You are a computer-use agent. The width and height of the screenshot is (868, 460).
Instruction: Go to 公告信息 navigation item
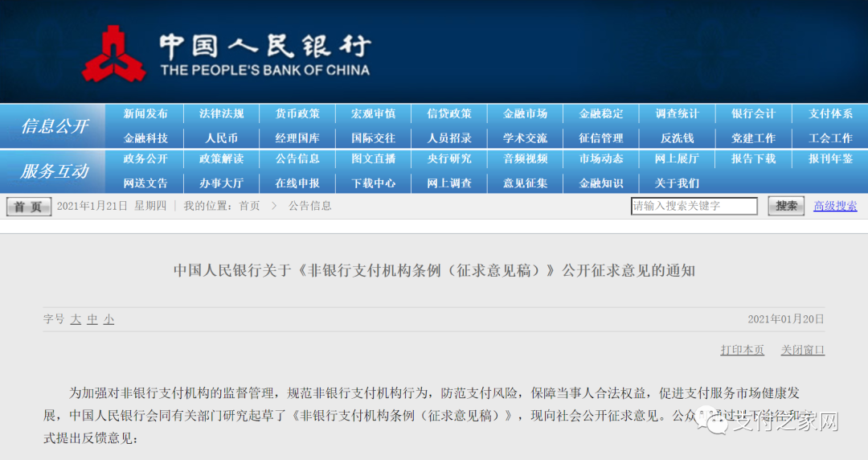[x=298, y=158]
